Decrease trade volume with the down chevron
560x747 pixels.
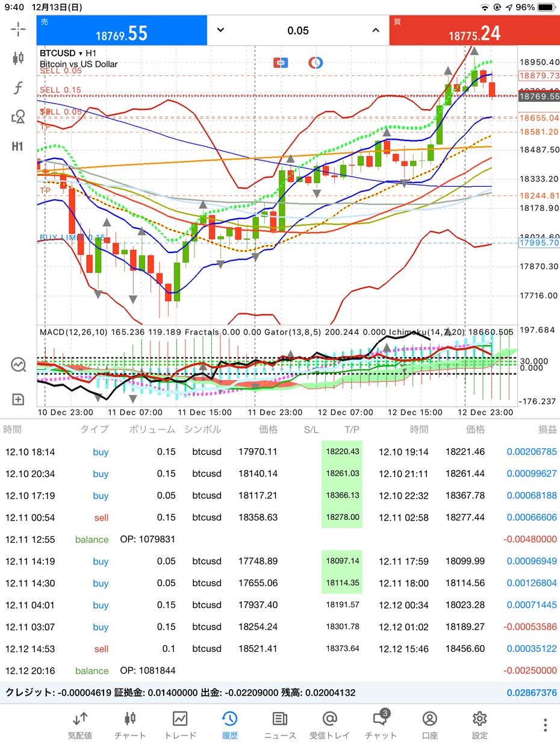coord(220,31)
